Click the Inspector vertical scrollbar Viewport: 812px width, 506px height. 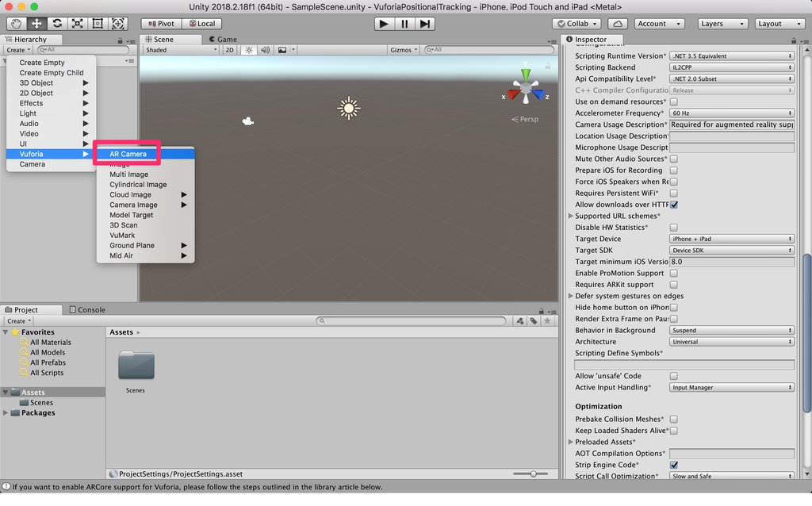coord(807,333)
